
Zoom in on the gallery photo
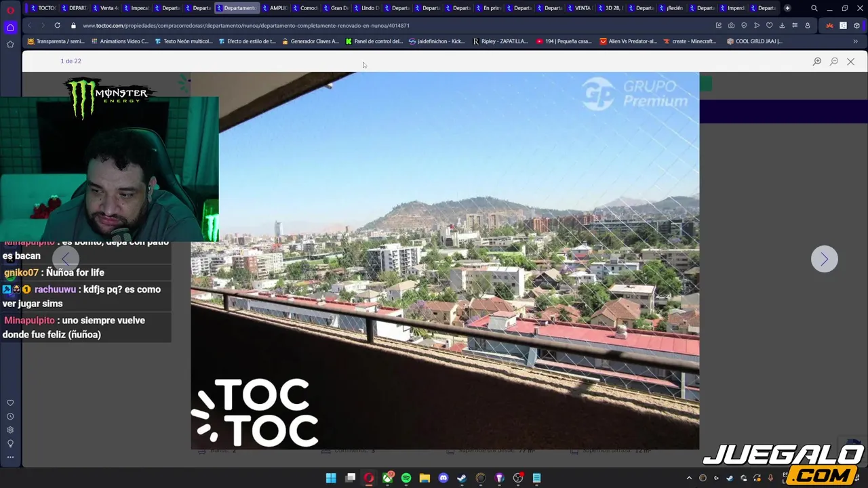(817, 61)
